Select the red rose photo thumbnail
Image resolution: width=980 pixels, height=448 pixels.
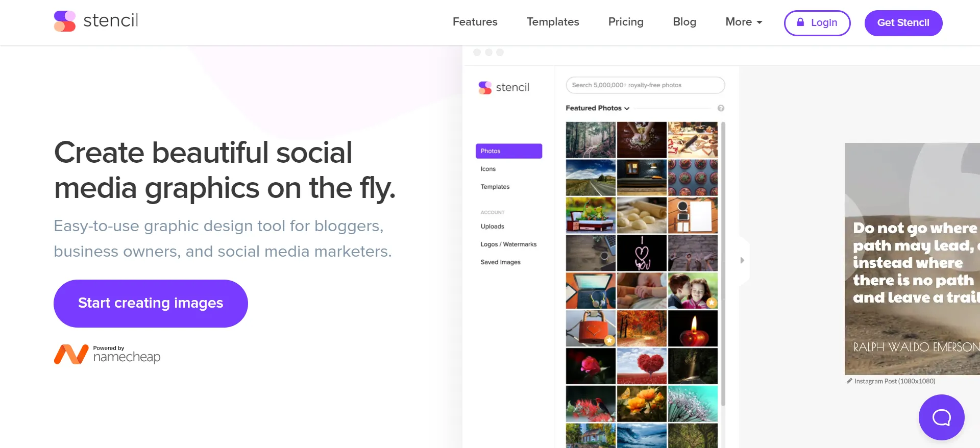tap(591, 366)
